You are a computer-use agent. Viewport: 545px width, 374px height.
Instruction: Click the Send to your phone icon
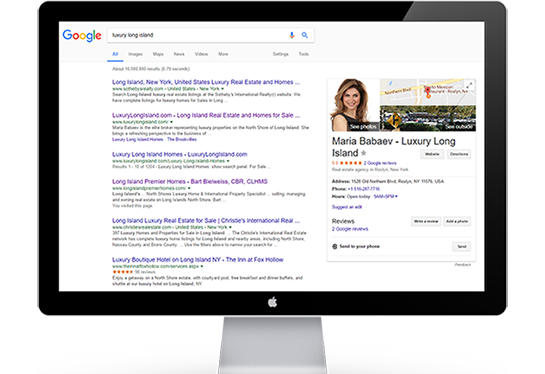click(x=335, y=246)
